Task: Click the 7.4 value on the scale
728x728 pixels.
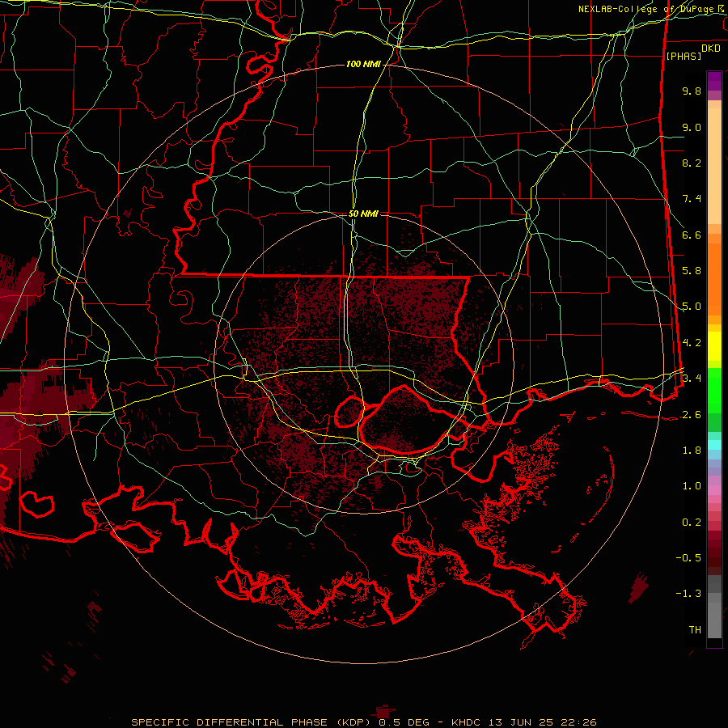Action: [692, 199]
